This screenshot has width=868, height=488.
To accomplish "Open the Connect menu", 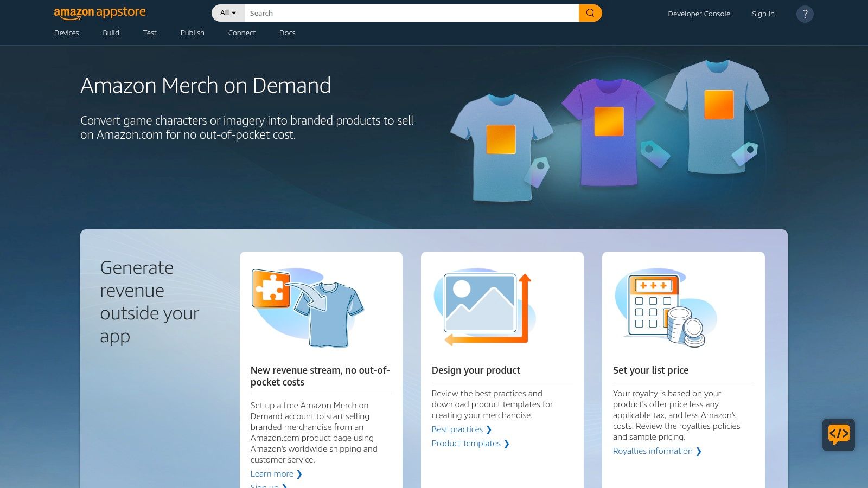I will coord(242,33).
